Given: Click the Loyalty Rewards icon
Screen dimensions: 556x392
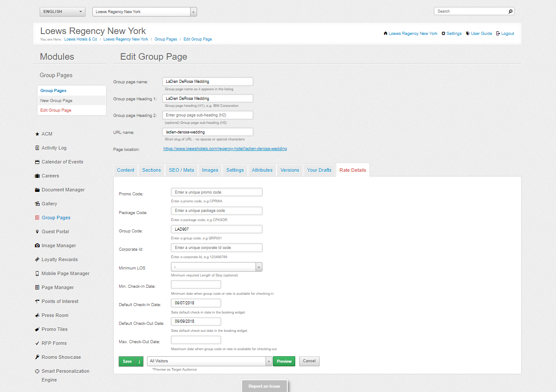Looking at the screenshot, I should coord(37,260).
